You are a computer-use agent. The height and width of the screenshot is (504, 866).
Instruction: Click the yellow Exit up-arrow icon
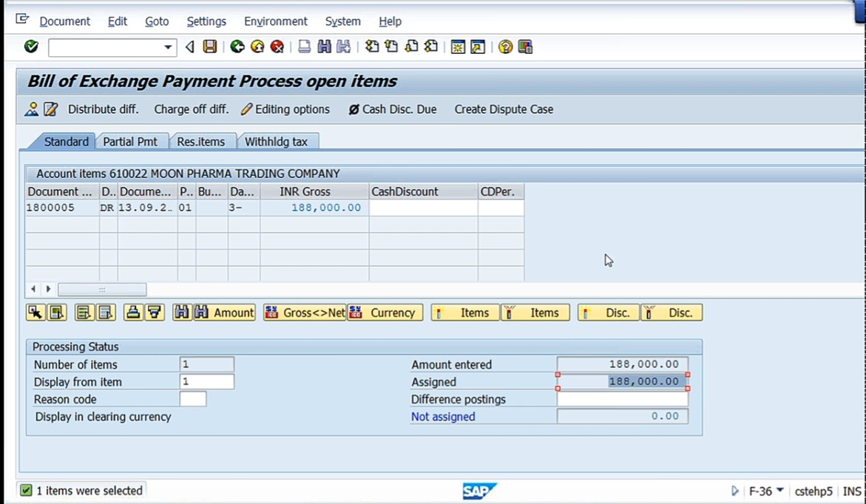(x=257, y=47)
